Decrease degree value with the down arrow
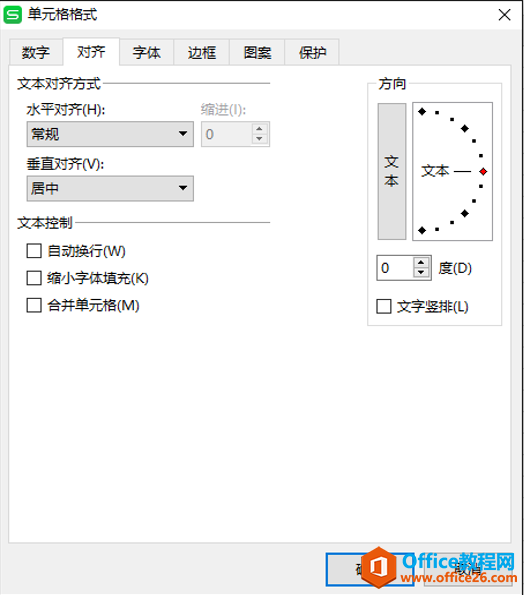This screenshot has height=595, width=524. coord(421,272)
